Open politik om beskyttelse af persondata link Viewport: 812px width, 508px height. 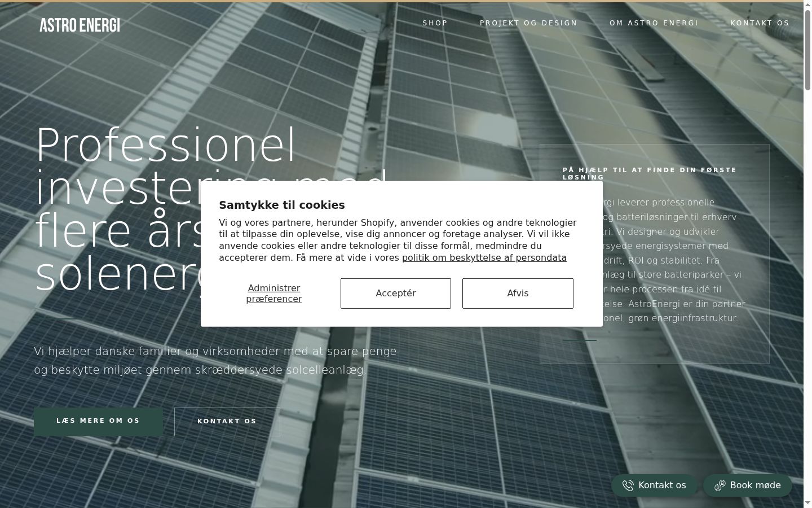[x=484, y=258]
